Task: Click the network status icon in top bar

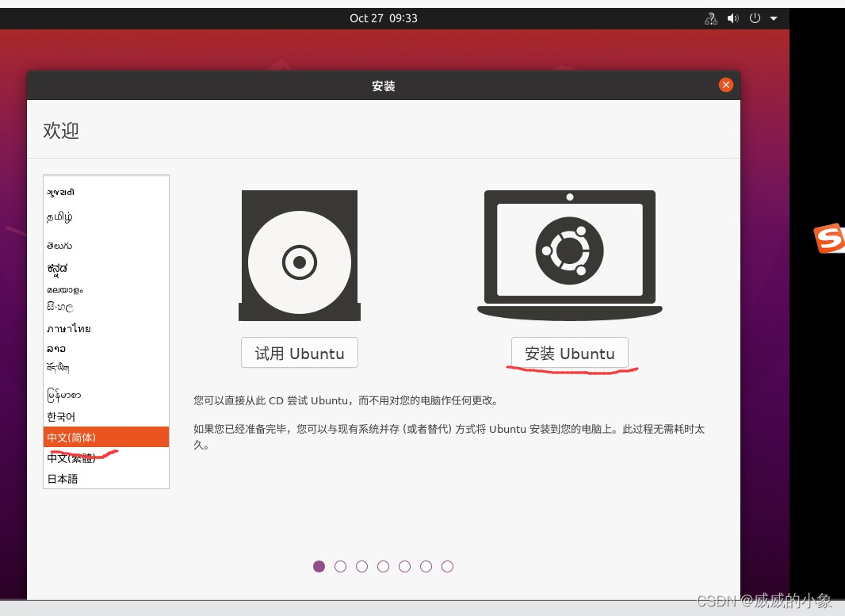Action: [710, 17]
